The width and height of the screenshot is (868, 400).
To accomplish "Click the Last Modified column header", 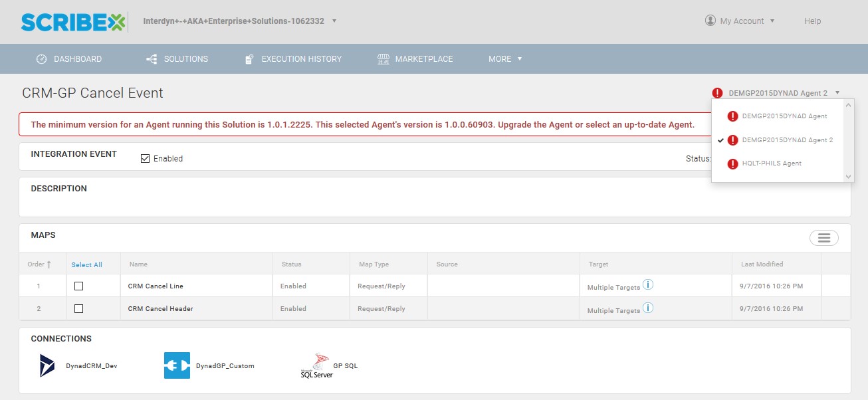I will [x=762, y=264].
